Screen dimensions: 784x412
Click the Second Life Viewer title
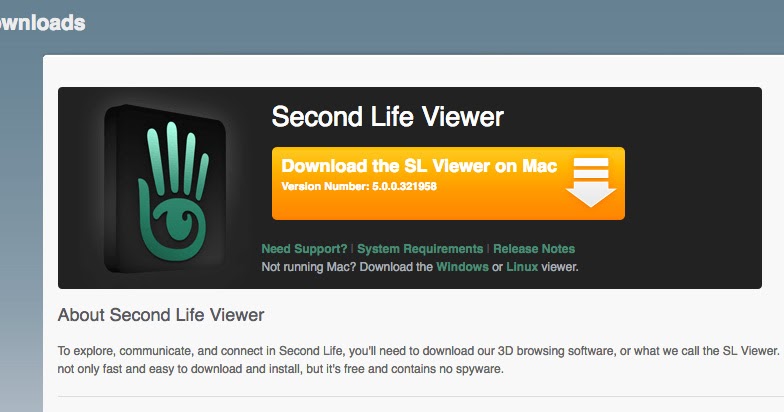[x=388, y=116]
